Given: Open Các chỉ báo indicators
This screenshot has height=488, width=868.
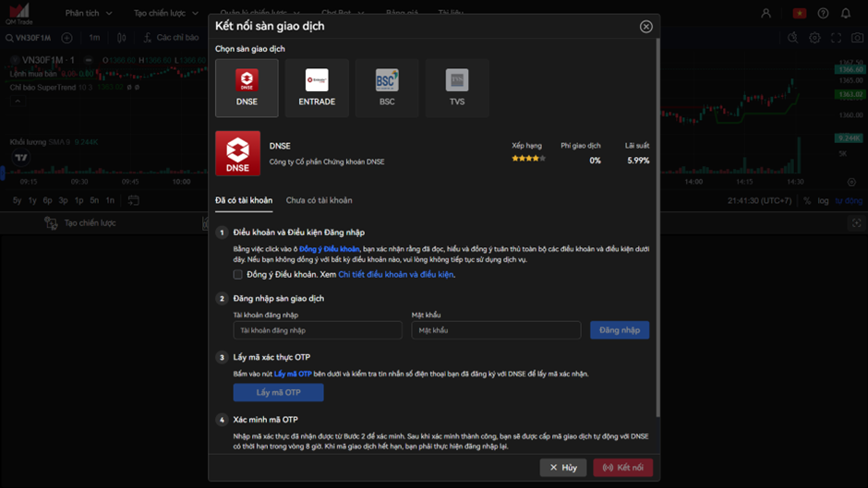Looking at the screenshot, I should (x=171, y=38).
